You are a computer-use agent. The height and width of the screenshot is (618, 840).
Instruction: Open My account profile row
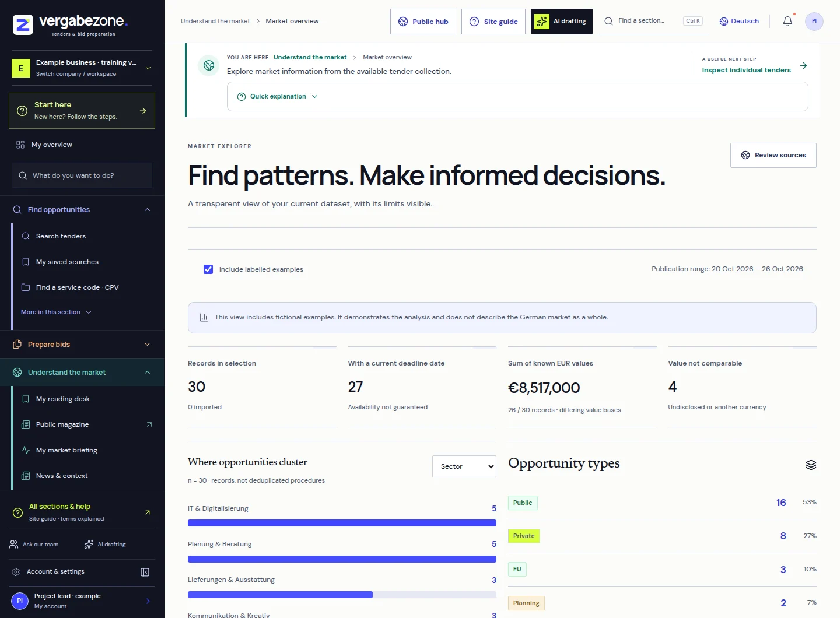click(x=82, y=601)
